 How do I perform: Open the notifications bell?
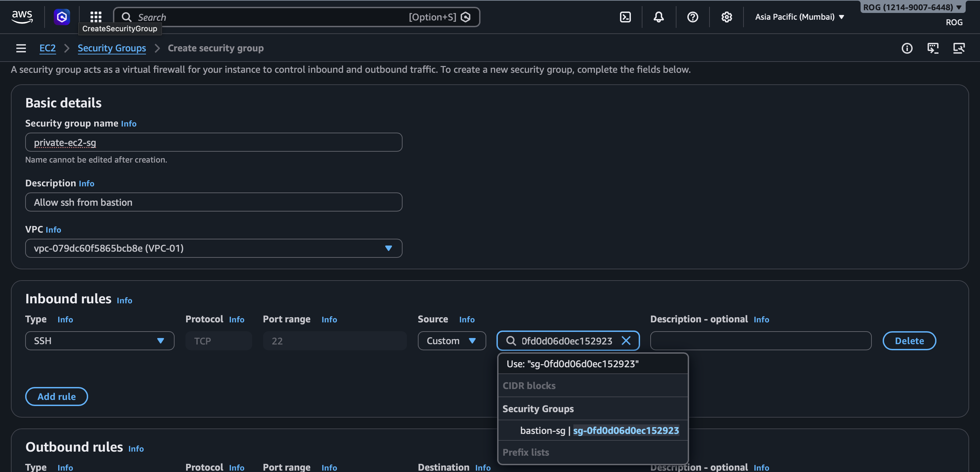pyautogui.click(x=658, y=17)
